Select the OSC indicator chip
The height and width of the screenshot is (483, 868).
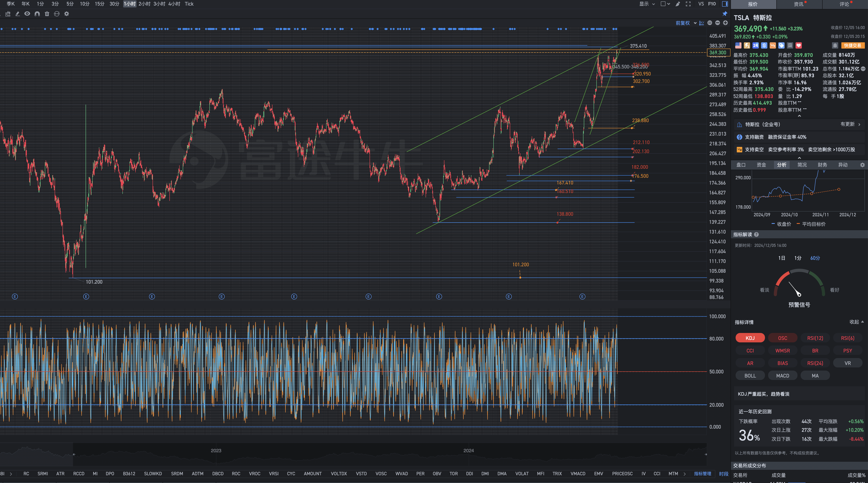coord(782,338)
